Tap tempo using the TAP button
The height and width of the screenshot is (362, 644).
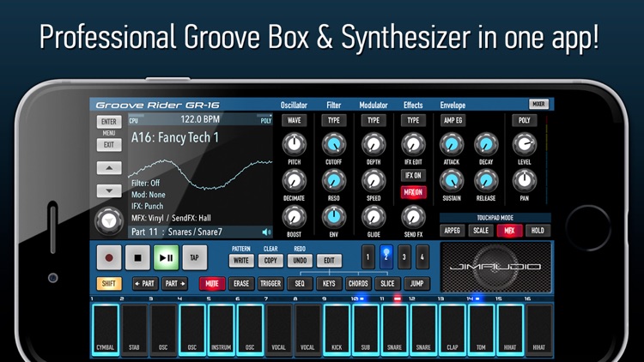(x=195, y=257)
